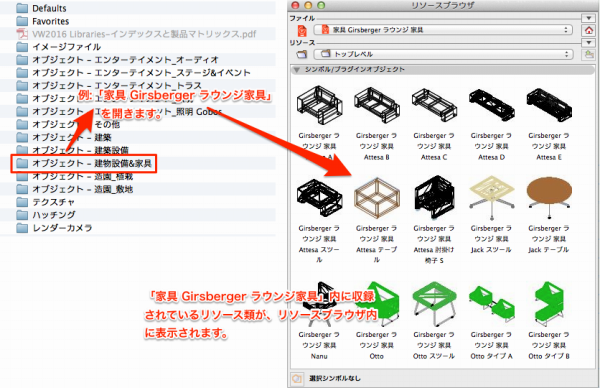Open the ファイル section menu arrow

click(589, 18)
